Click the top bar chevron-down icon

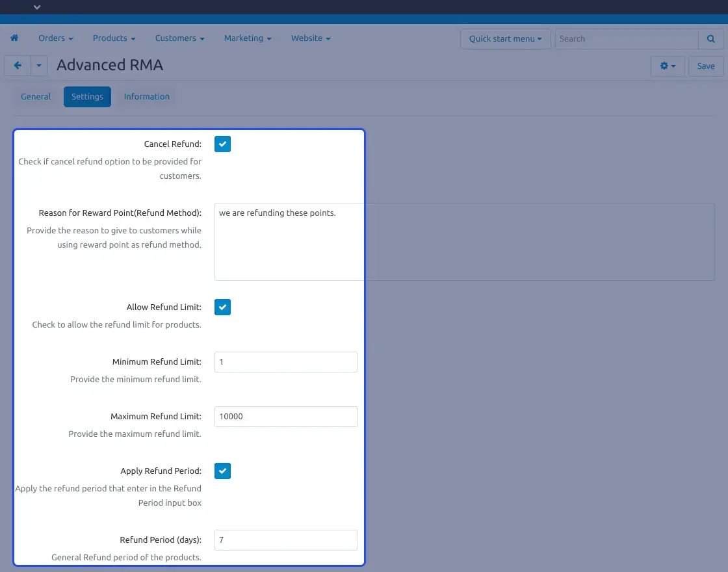(x=37, y=7)
